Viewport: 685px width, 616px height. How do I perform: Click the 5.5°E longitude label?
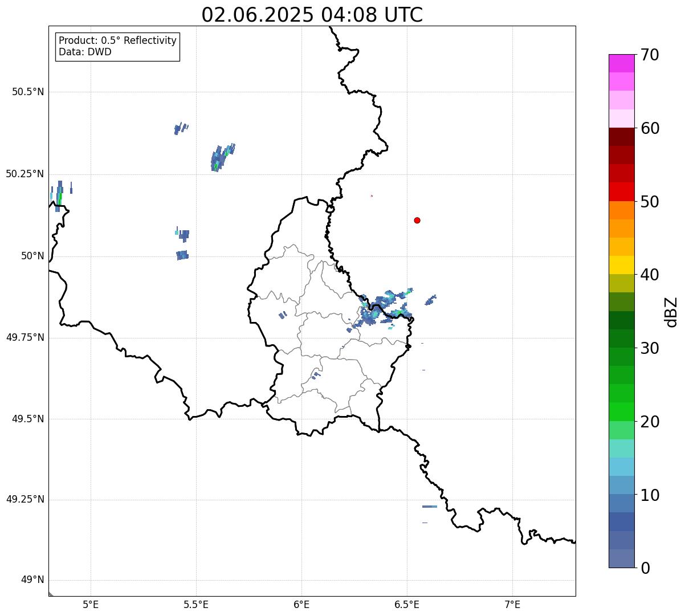point(197,605)
